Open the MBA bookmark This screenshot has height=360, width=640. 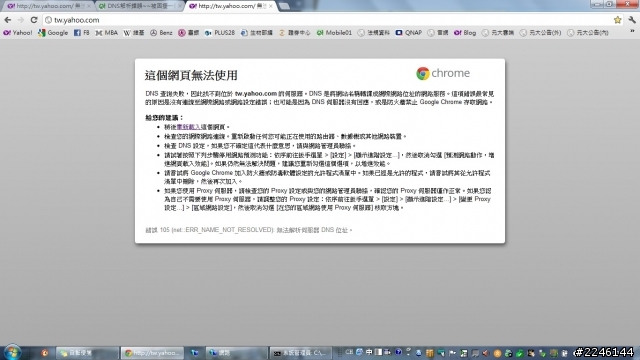107,33
